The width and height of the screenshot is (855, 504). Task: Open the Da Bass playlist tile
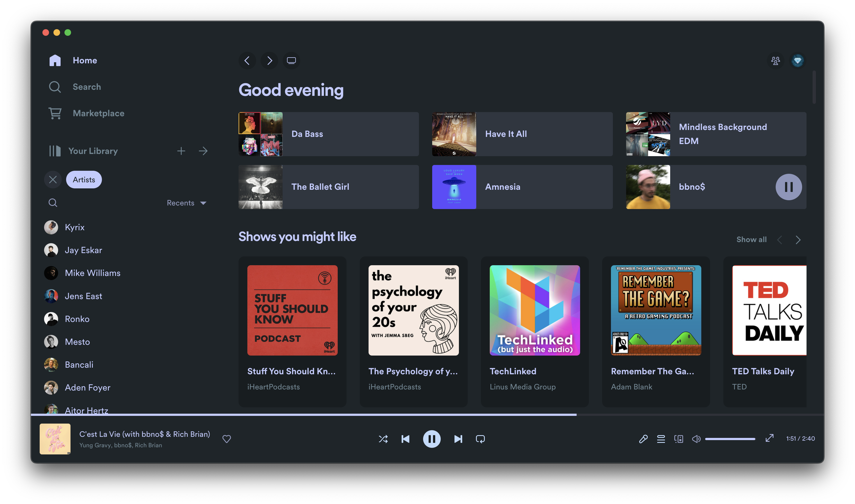click(x=329, y=134)
